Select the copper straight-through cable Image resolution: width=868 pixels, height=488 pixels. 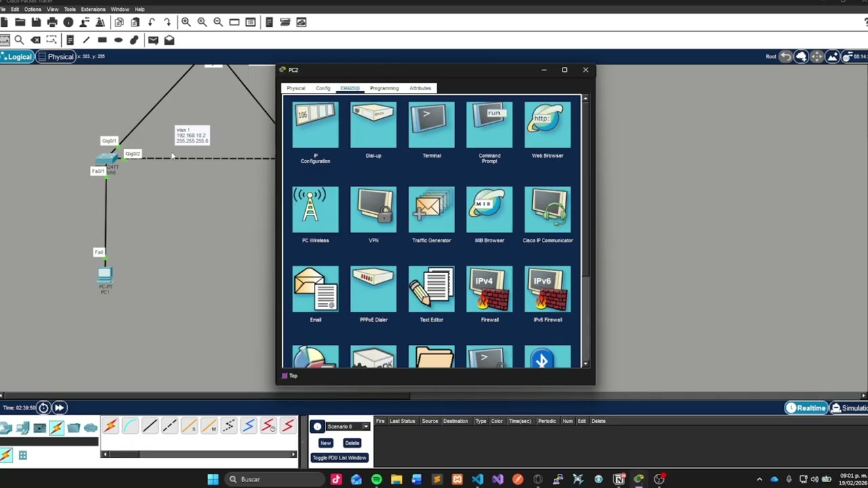click(150, 426)
